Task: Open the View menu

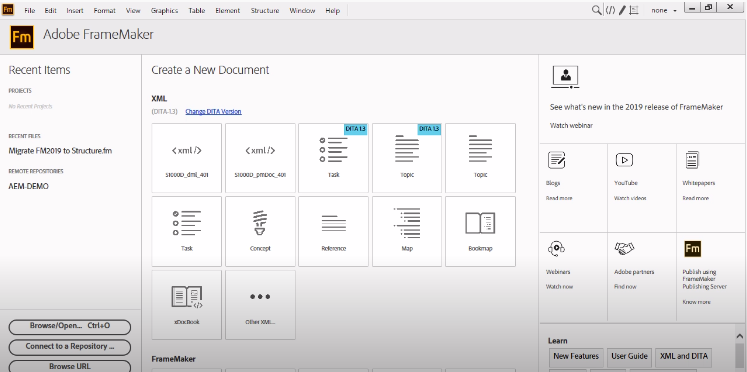Action: (x=133, y=10)
